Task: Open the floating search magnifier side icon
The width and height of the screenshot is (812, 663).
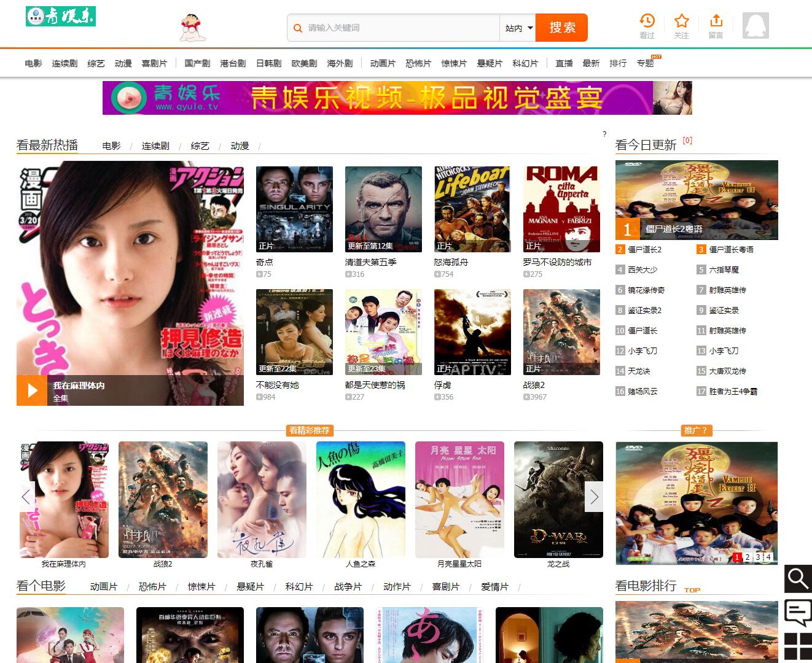Action: click(798, 579)
